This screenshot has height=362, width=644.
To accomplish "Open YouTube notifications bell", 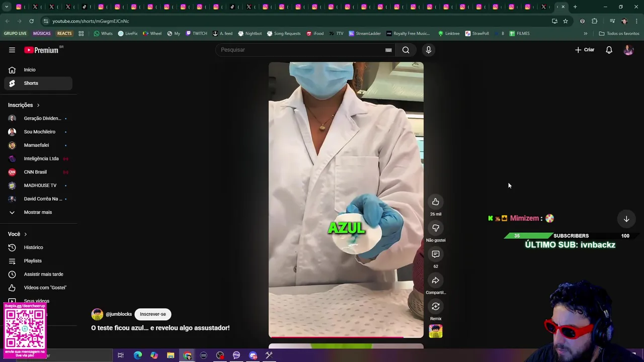I will pyautogui.click(x=609, y=50).
